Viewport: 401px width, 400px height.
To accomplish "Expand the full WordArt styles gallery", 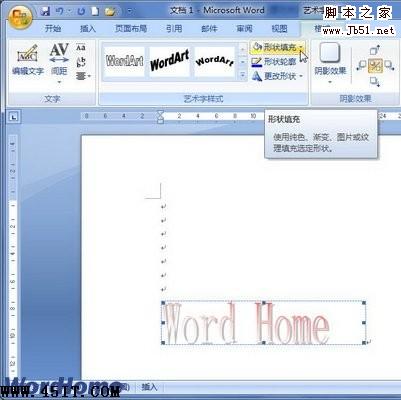I will click(243, 75).
